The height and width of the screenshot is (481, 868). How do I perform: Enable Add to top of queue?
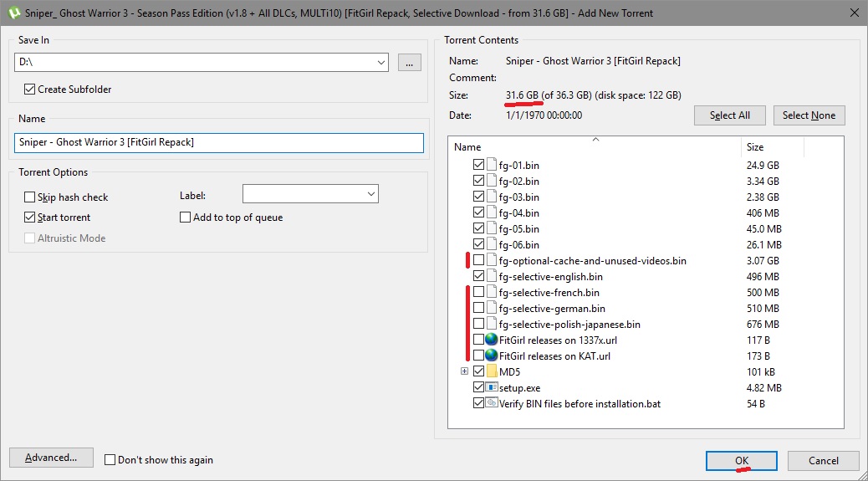coord(186,217)
